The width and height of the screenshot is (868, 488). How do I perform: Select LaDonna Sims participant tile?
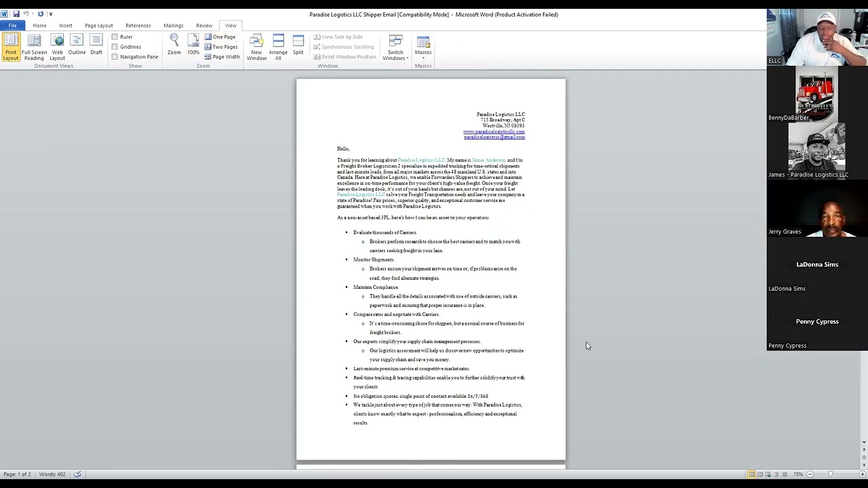817,265
